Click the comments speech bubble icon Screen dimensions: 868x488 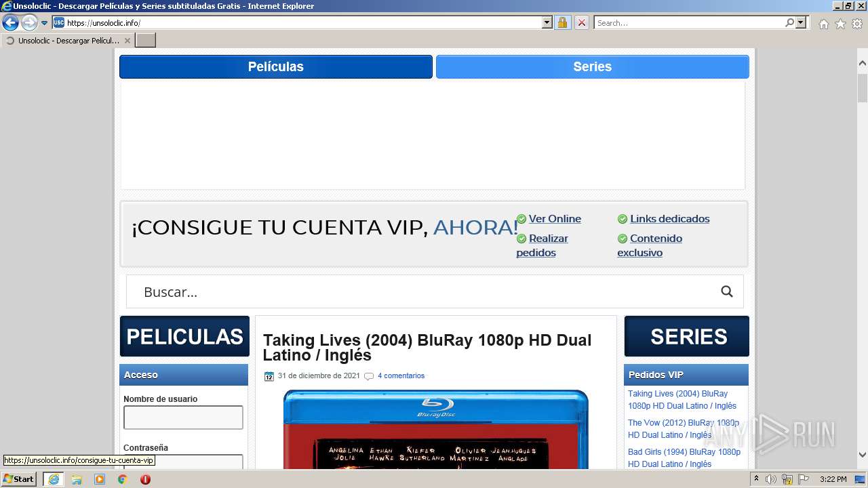click(x=369, y=376)
